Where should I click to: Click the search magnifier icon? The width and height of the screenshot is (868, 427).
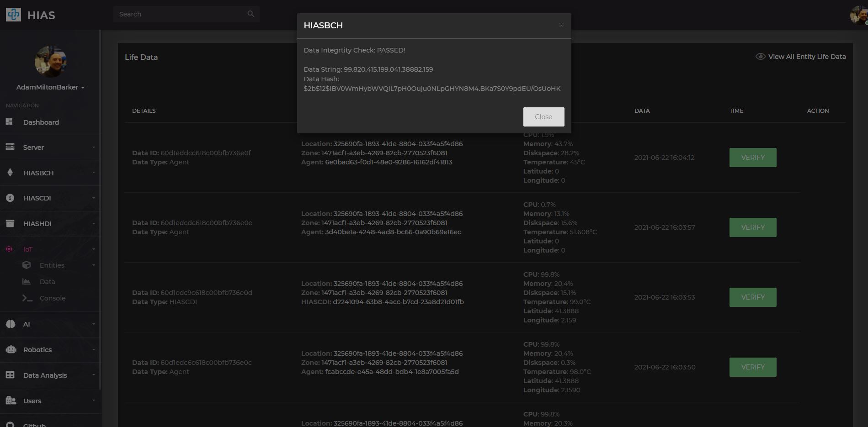click(250, 14)
